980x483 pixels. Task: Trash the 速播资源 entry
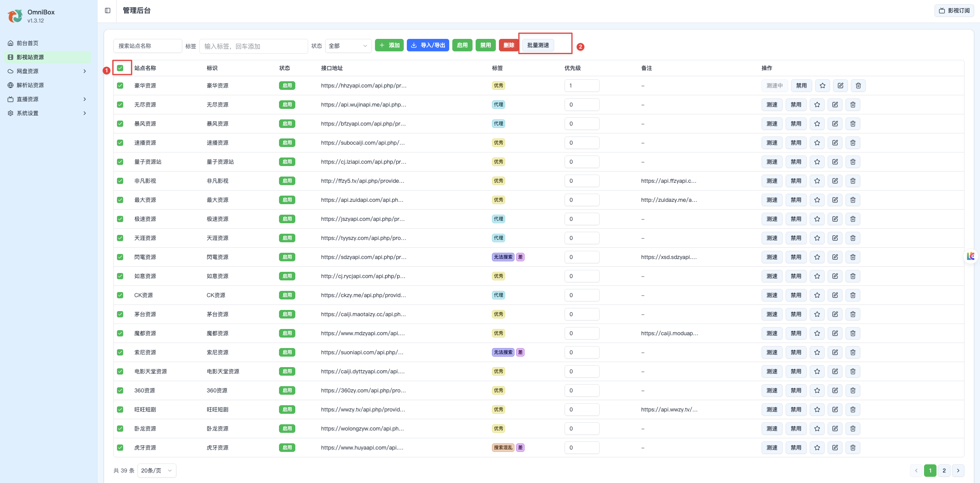[853, 143]
